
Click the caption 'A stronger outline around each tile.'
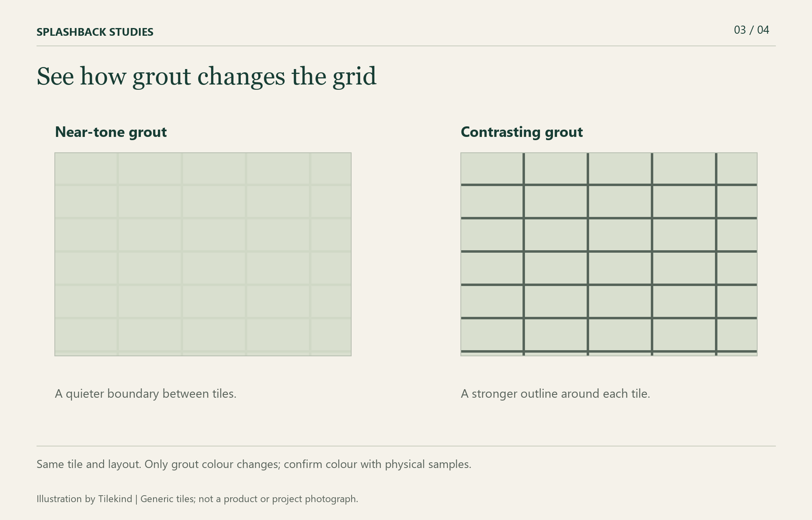[555, 394]
